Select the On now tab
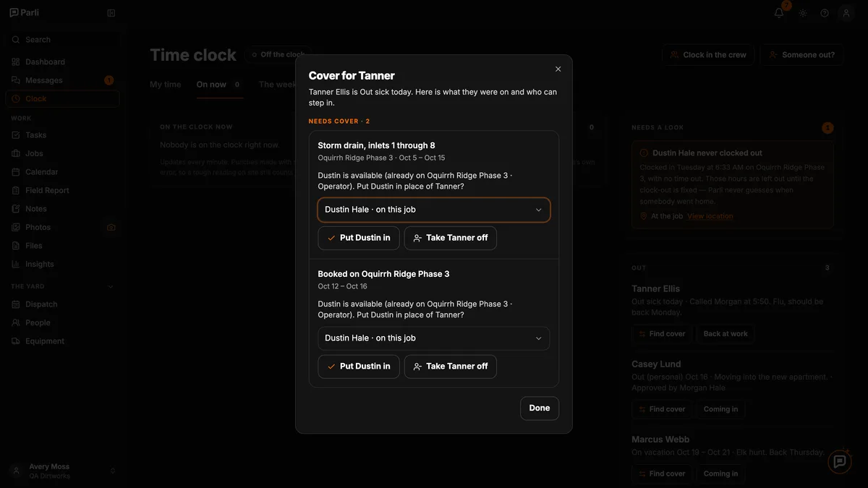This screenshot has width=868, height=488. pyautogui.click(x=219, y=85)
